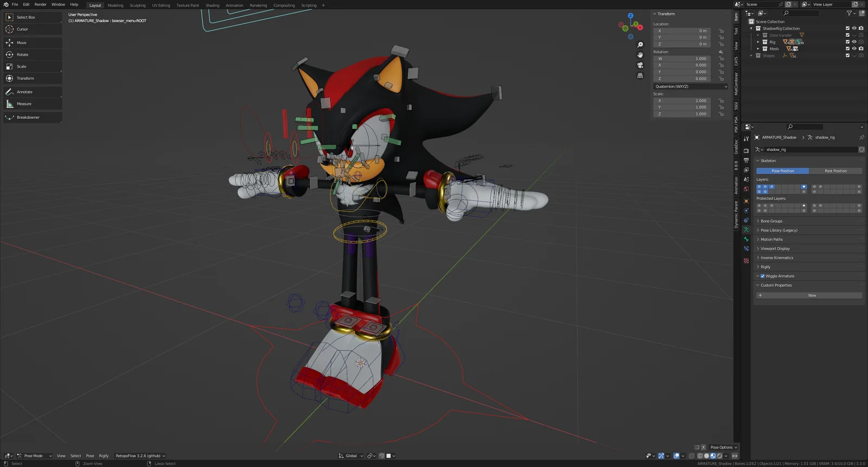Activate the Breakdowner tool
The image size is (868, 467).
[33, 117]
